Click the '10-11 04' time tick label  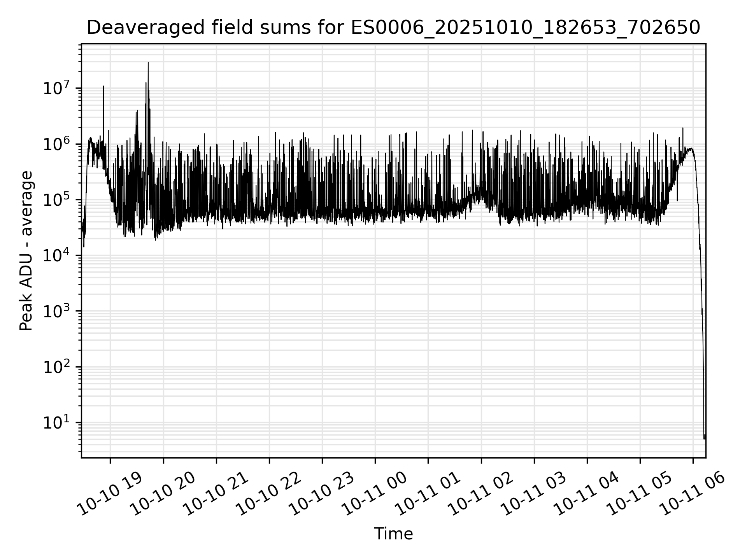coord(587,493)
